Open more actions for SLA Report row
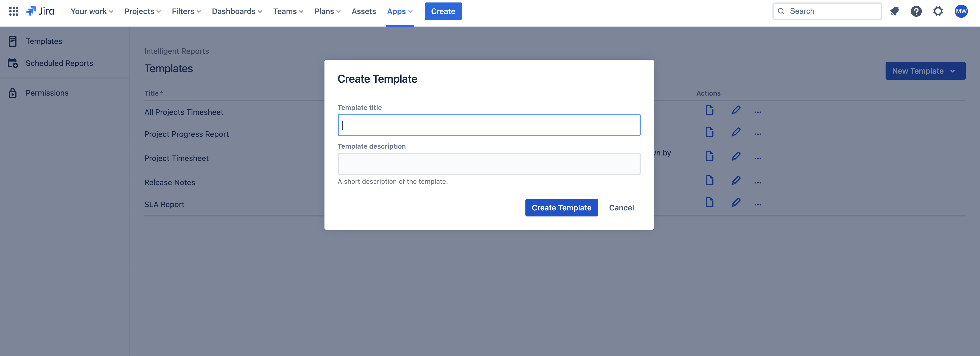The height and width of the screenshot is (356, 980). click(x=757, y=204)
